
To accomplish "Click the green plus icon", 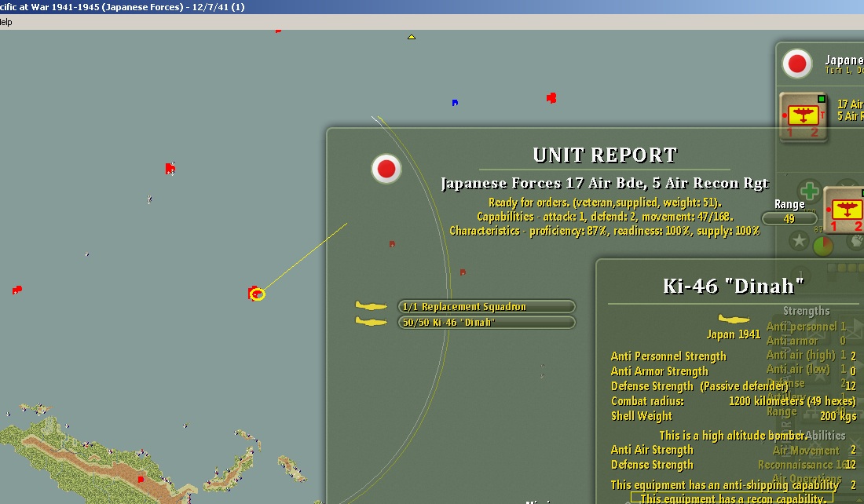I will pos(809,192).
